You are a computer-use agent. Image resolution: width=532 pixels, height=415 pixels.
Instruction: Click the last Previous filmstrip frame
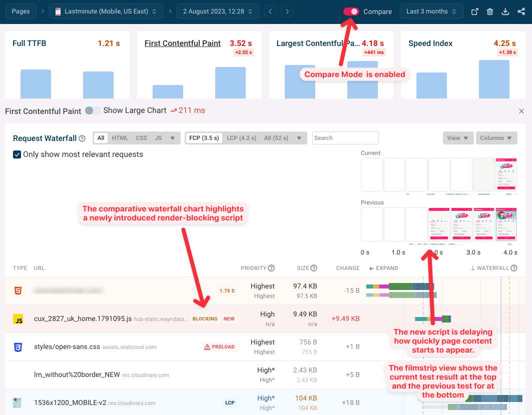point(506,224)
